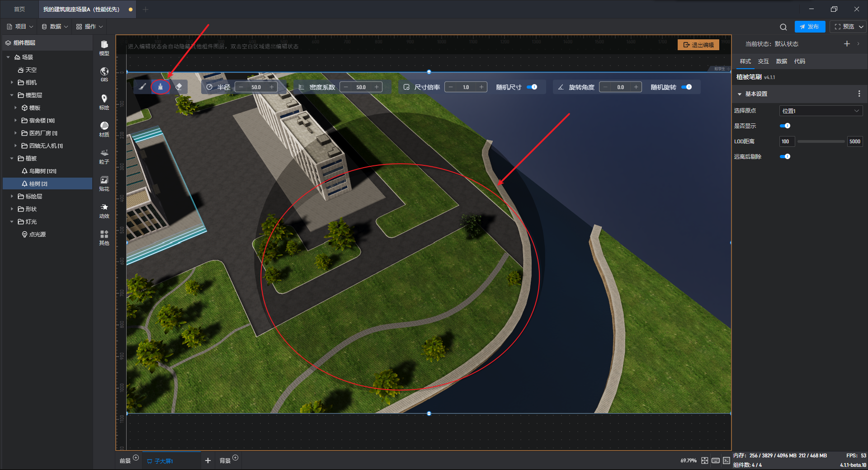The width and height of the screenshot is (868, 470).
Task: Open the 模型 component panel
Action: coord(104,47)
